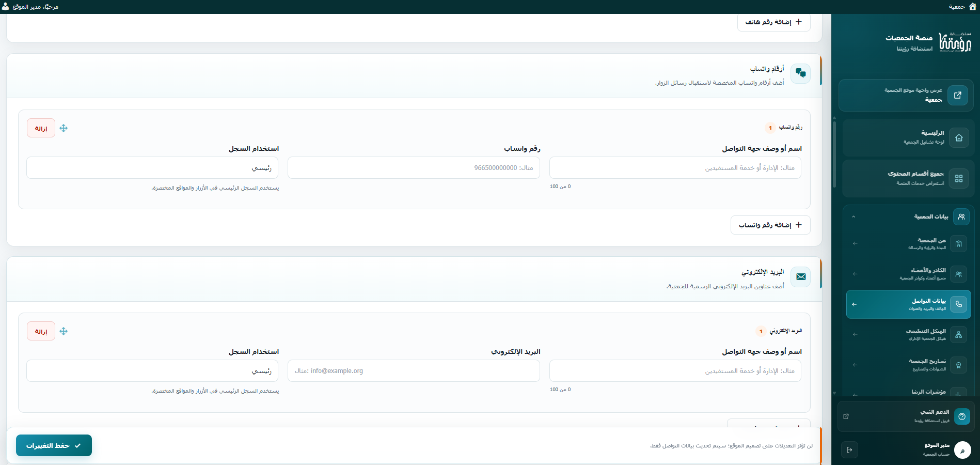Click the جمعية label in top bar
Viewport: 980px width, 465px height.
pyautogui.click(x=957, y=7)
